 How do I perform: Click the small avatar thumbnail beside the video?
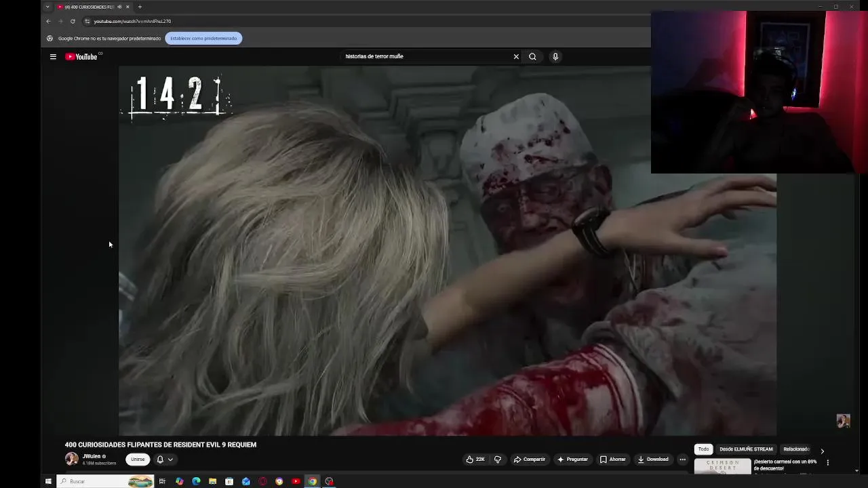(x=843, y=421)
